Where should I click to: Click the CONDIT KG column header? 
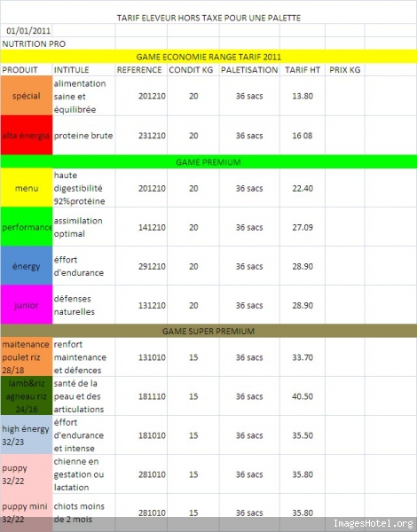pos(191,70)
